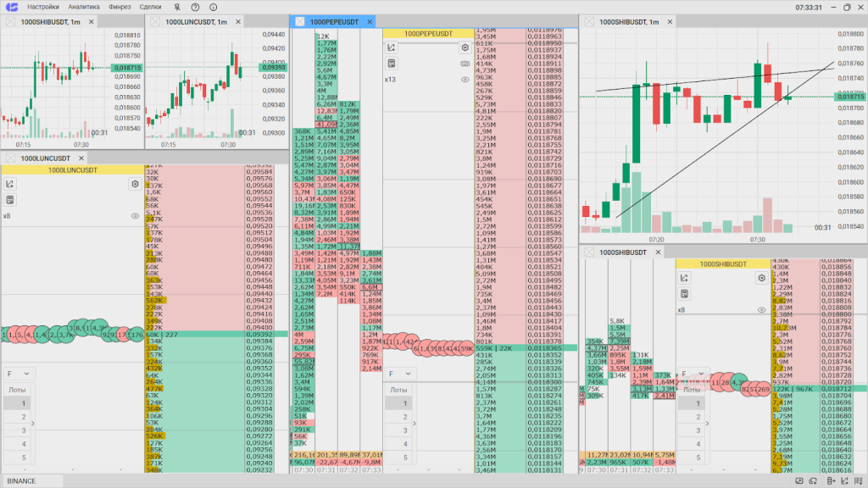Toggle eye visibility in 1000SHIBUSDT order book

coord(762,310)
